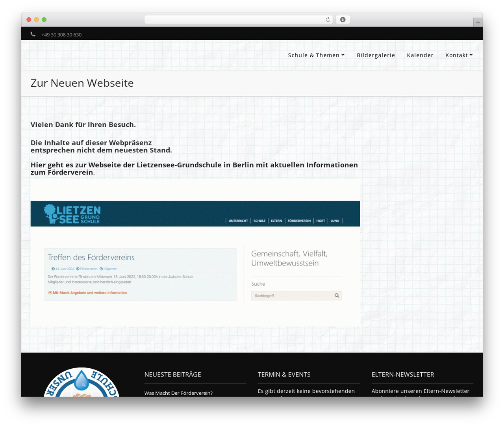Click 'Vielen Dank für Ihren Besuch.' text
This screenshot has height=427, width=504.
83,125
